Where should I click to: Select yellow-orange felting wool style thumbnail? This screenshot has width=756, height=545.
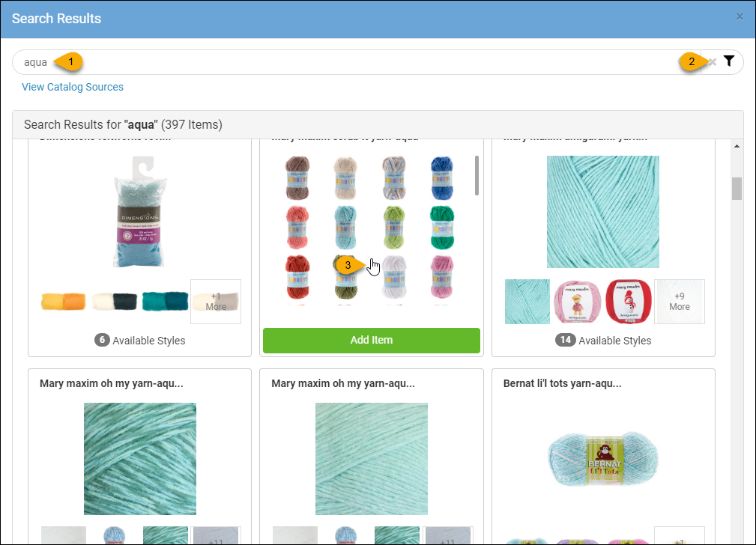pos(63,302)
